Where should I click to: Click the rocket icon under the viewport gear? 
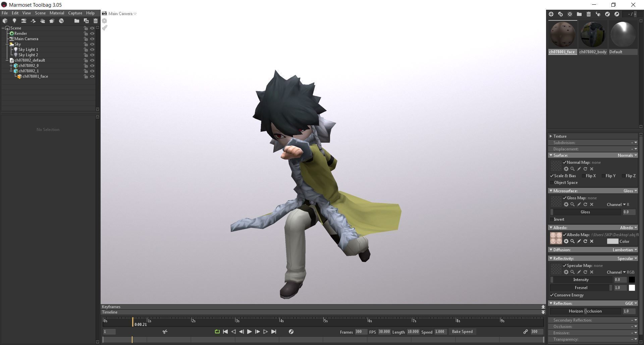coord(105,28)
